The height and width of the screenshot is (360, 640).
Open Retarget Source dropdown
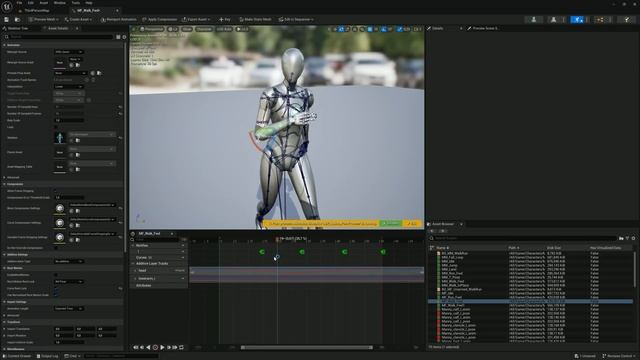69,52
